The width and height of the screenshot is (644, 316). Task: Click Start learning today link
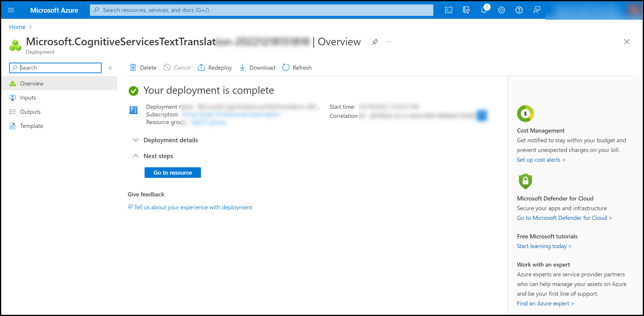tap(544, 246)
